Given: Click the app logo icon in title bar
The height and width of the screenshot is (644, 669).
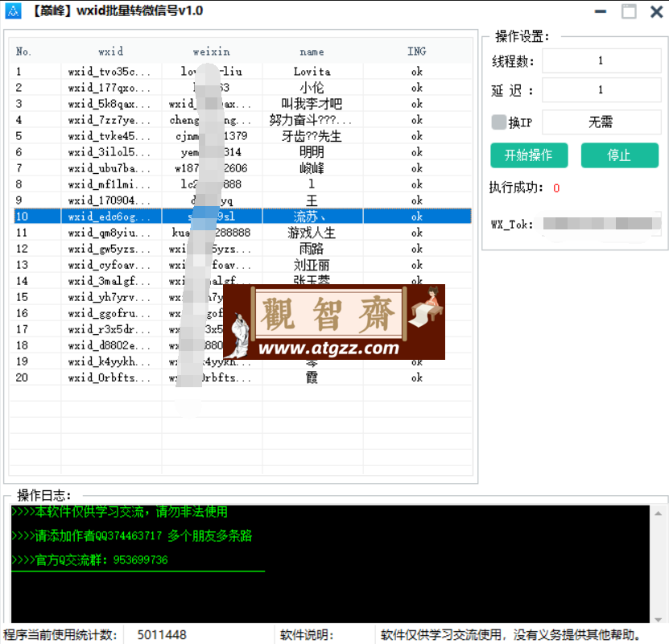Looking at the screenshot, I should [x=13, y=10].
